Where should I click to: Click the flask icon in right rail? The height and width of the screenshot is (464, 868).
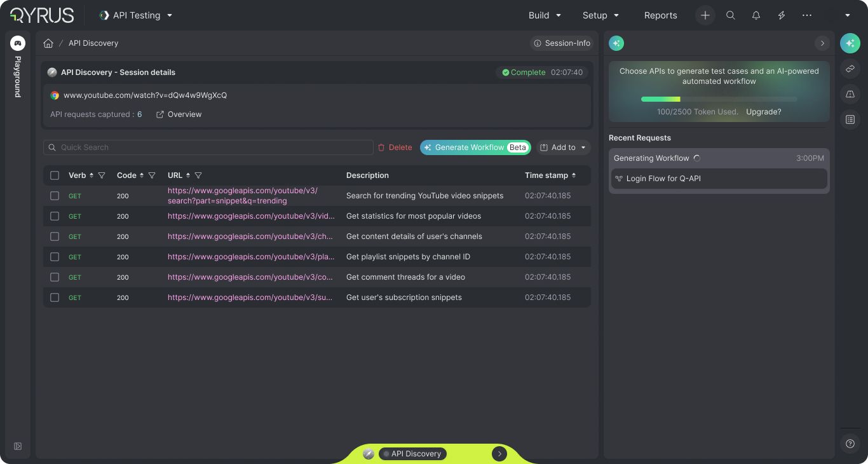click(850, 94)
